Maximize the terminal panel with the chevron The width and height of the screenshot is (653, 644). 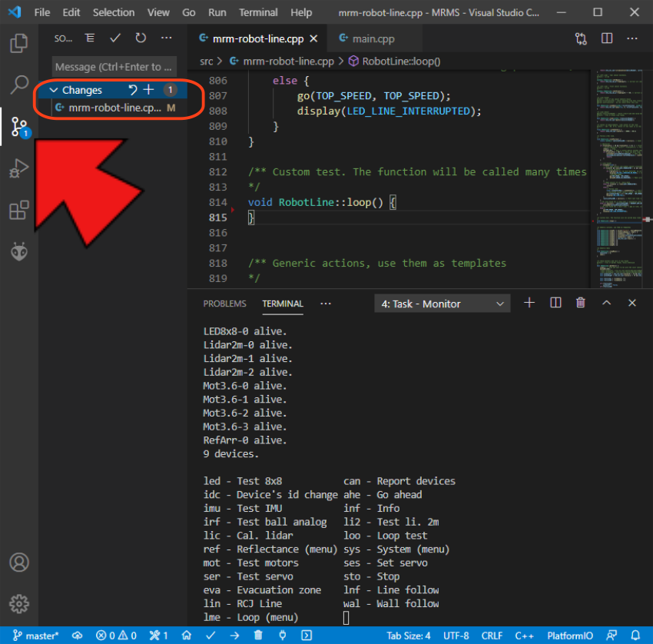[606, 304]
